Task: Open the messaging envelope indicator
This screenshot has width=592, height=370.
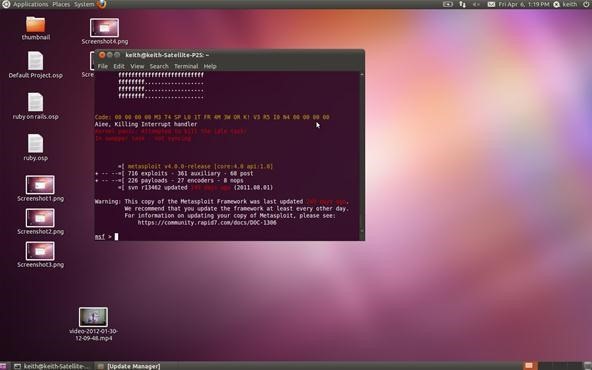Action: click(x=491, y=4)
